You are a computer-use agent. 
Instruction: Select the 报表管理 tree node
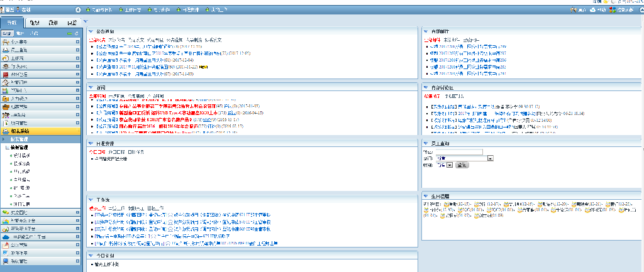[x=19, y=139]
